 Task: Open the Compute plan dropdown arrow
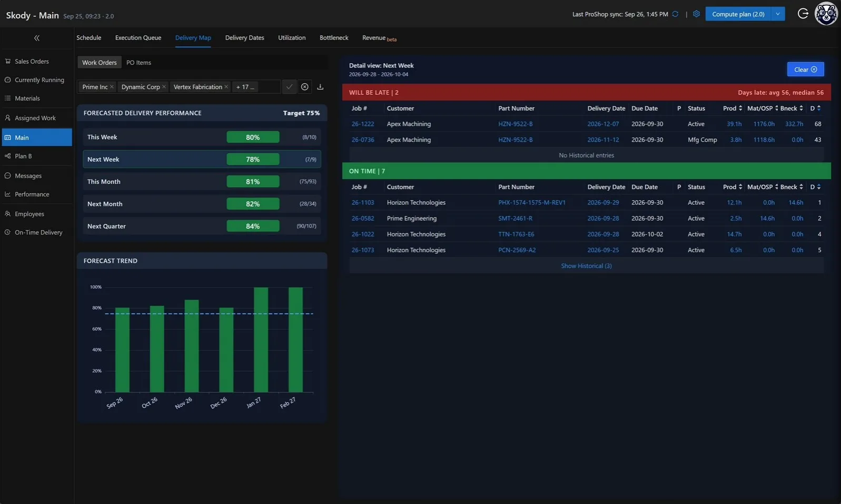778,14
